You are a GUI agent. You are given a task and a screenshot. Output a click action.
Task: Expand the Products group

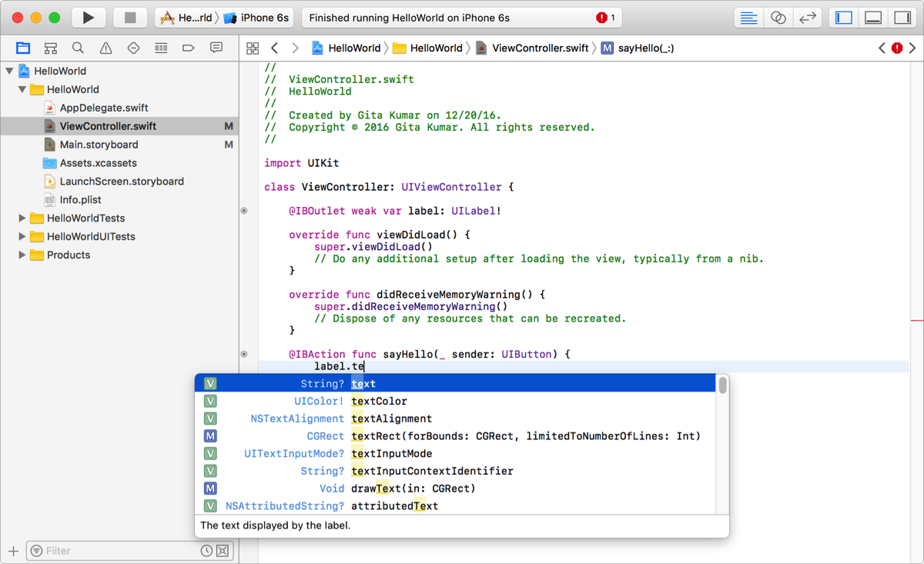click(x=22, y=255)
